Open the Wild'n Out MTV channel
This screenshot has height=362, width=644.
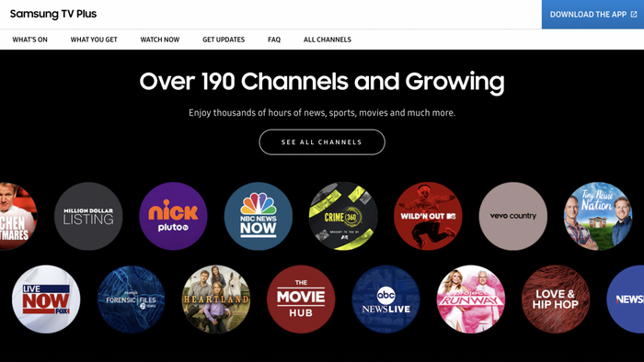(428, 216)
